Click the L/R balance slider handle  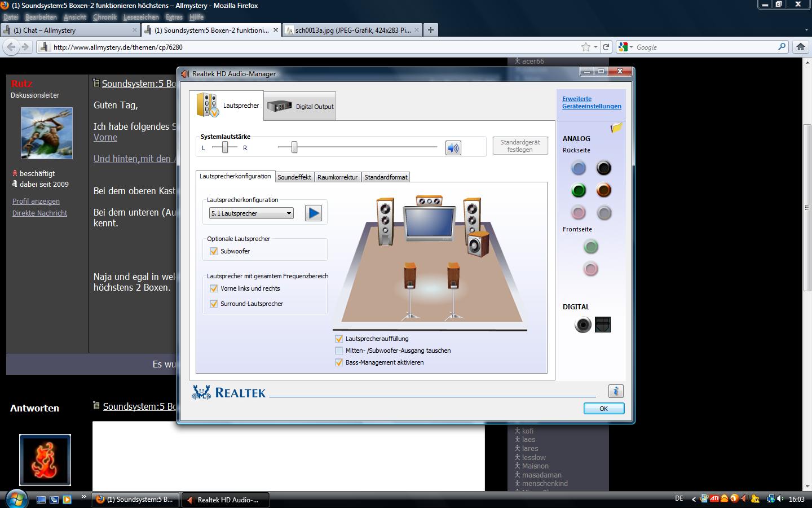225,147
